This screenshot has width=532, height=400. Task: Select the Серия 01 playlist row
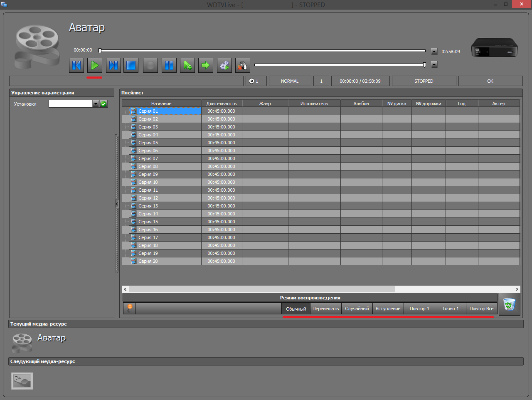pyautogui.click(x=321, y=111)
